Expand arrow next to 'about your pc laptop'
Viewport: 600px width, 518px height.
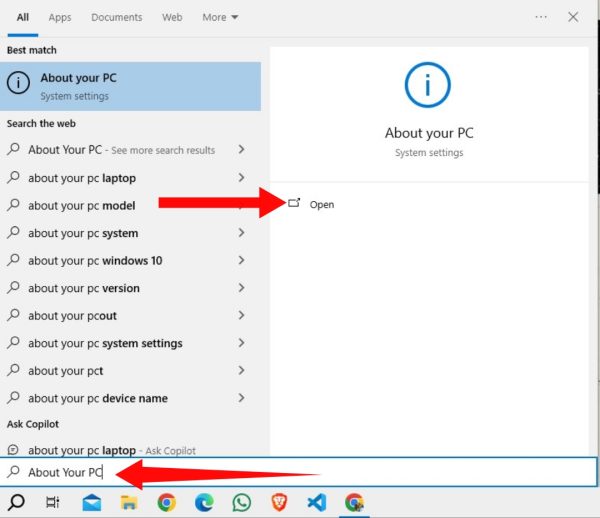(241, 177)
